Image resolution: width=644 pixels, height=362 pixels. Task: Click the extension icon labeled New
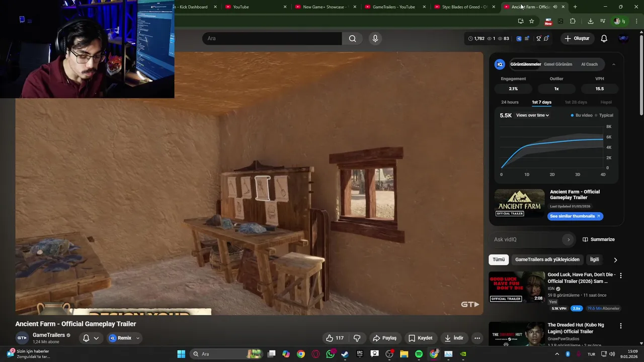[548, 22]
